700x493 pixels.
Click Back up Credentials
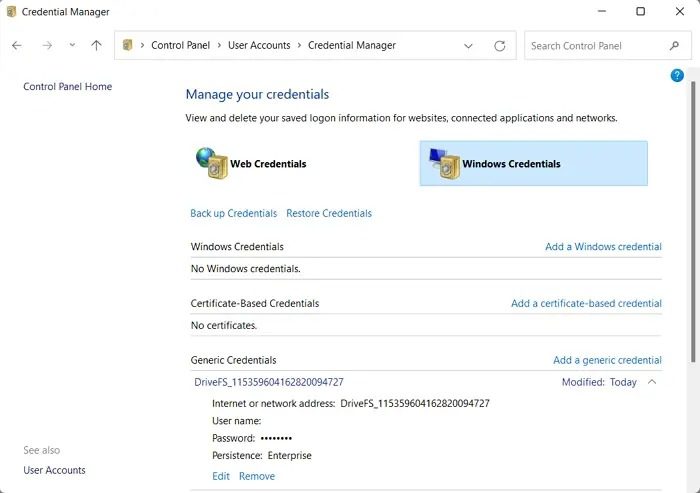point(233,213)
